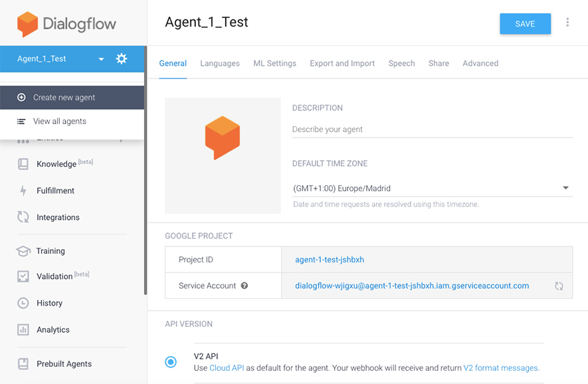Click the Integrations cycle icon

(23, 217)
